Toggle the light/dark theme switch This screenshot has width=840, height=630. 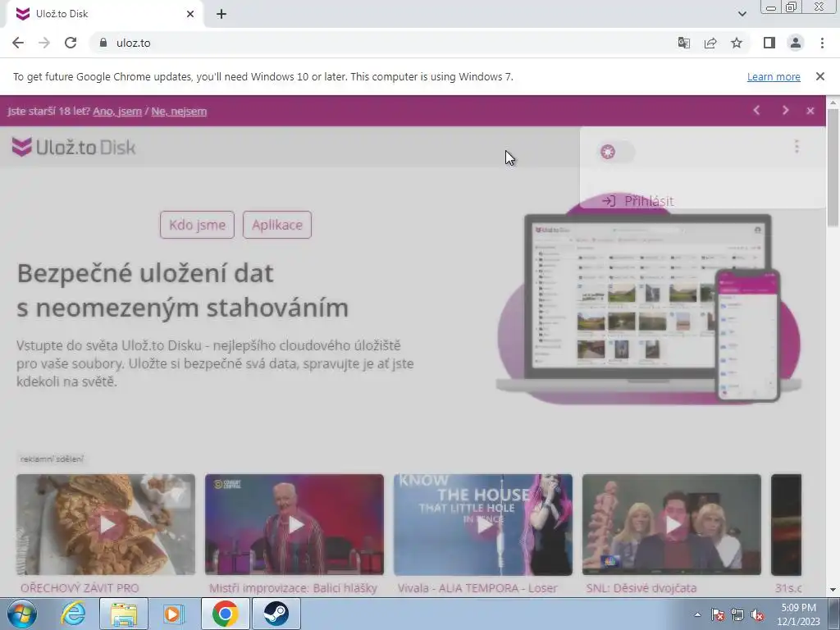tap(615, 152)
